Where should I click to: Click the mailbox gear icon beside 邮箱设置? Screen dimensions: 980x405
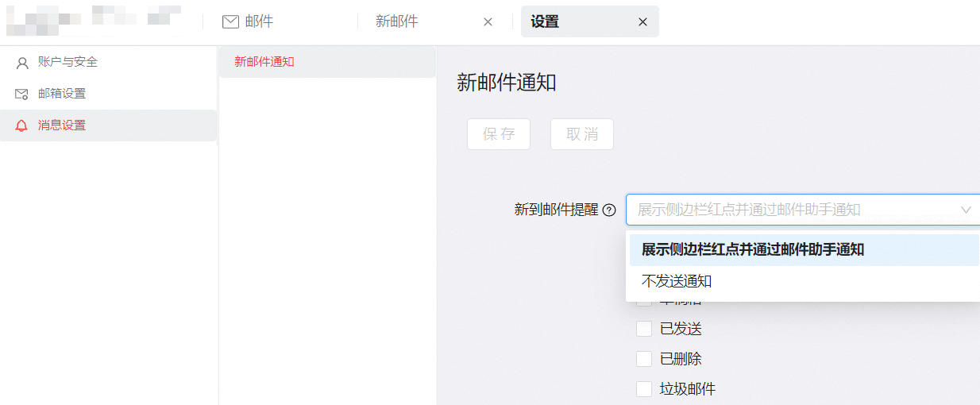22,94
